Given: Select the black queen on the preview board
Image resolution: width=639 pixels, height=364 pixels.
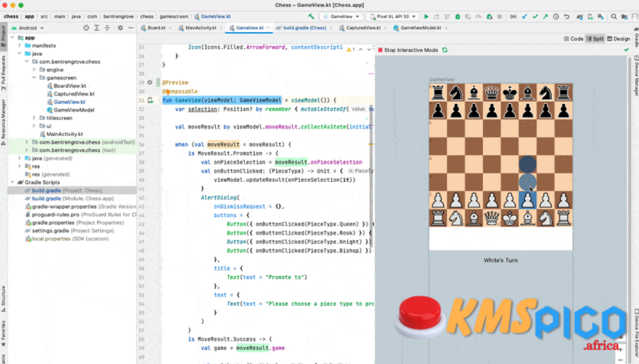Looking at the screenshot, I should click(x=492, y=92).
